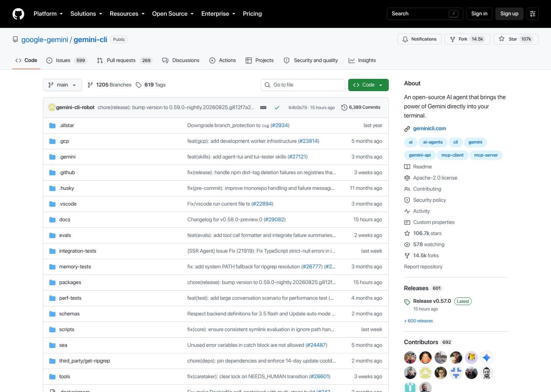
Task: Click the docs folder icon
Action: coord(52,220)
